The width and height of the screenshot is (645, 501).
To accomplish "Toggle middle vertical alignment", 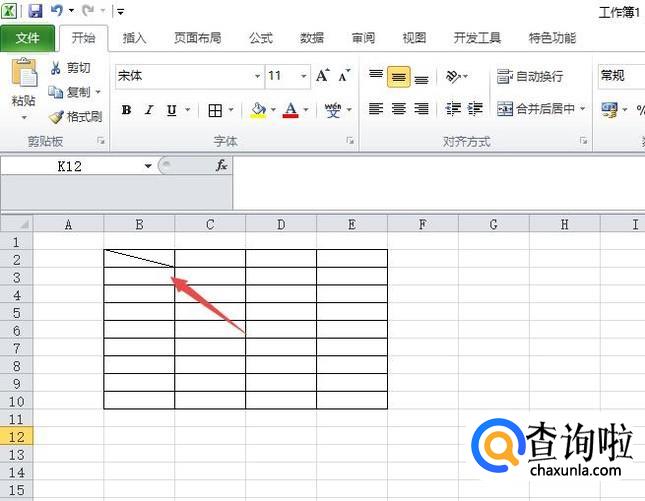I will coord(399,77).
